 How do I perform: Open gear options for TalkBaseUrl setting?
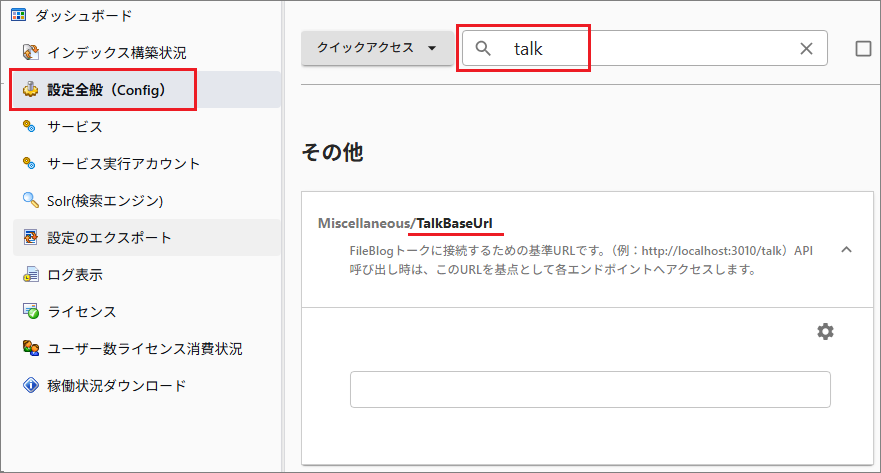(825, 331)
